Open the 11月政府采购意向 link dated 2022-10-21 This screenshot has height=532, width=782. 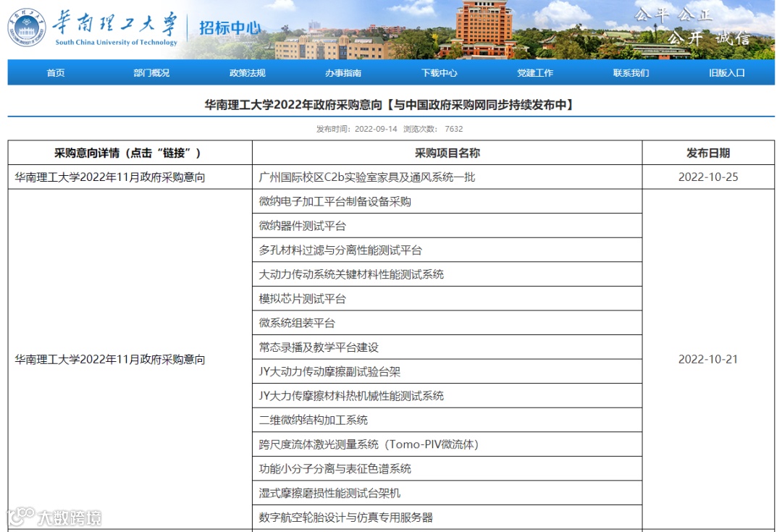pos(110,360)
